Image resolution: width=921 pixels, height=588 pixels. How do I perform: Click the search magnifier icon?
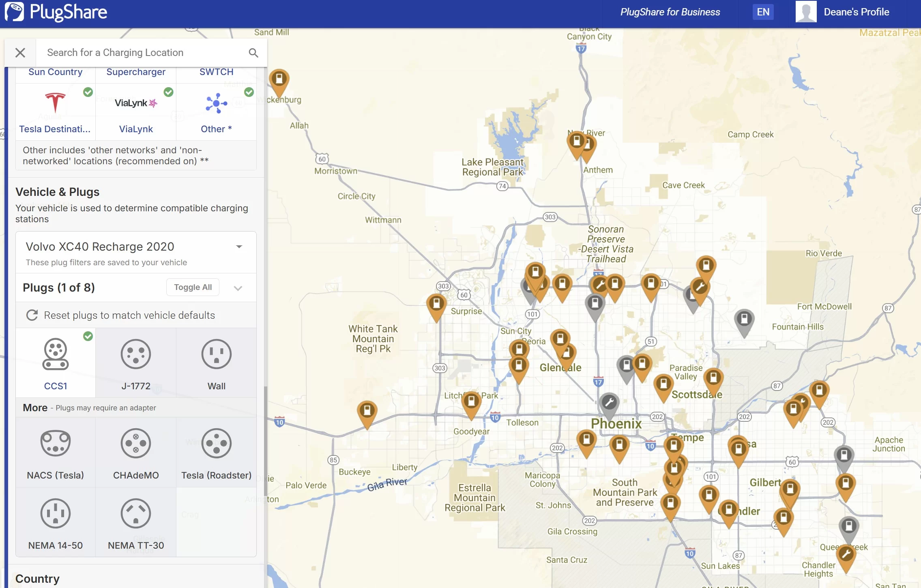point(253,53)
